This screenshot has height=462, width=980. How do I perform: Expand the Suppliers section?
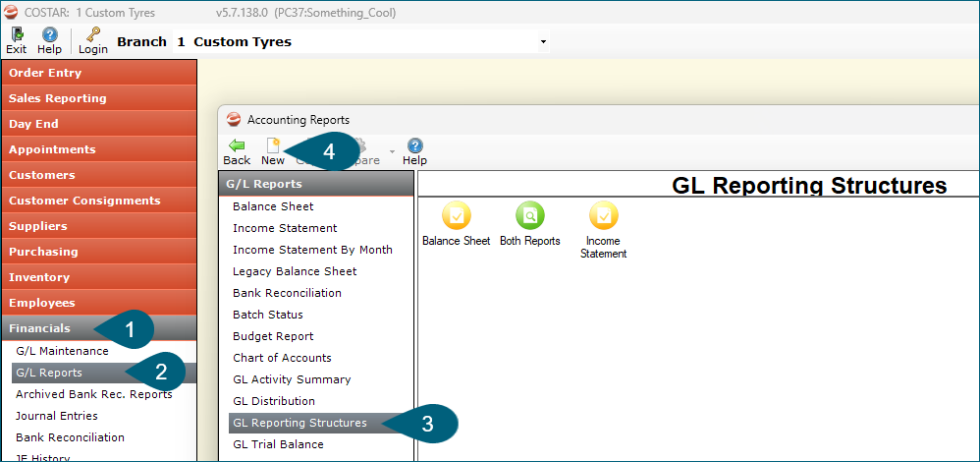coord(99,226)
